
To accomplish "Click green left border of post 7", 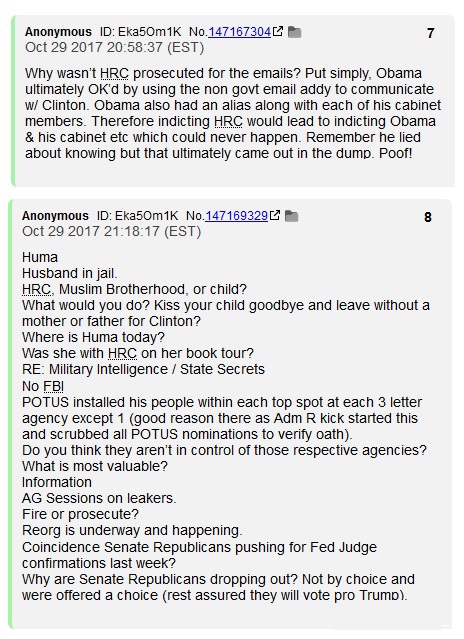I will pos(13,101).
